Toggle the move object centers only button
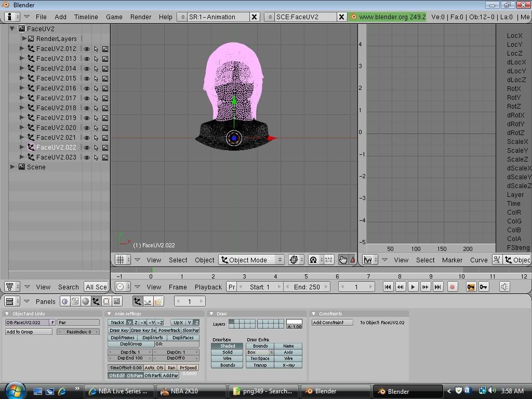The height and width of the screenshot is (399, 532). (x=328, y=260)
